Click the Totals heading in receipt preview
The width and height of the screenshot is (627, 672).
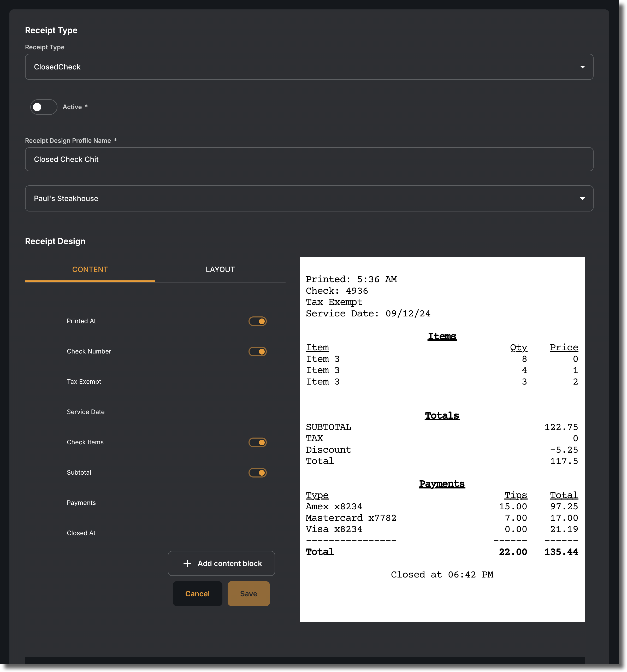[442, 416]
